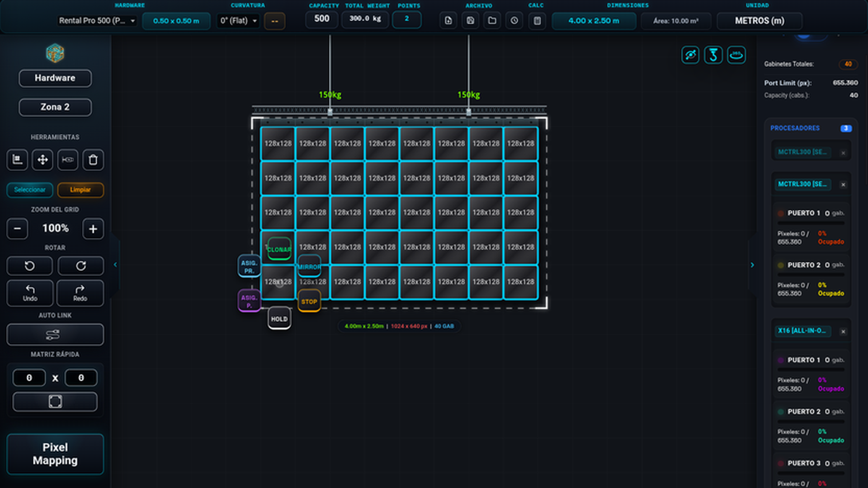Screen dimensions: 868x488
Task: Choose ASIG. PR. from the radial menu
Action: pos(249,267)
